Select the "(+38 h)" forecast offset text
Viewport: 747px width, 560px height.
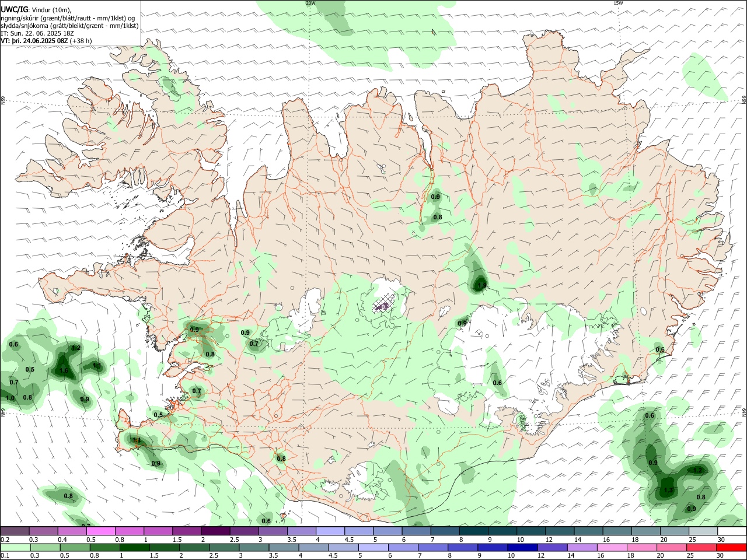coord(81,41)
